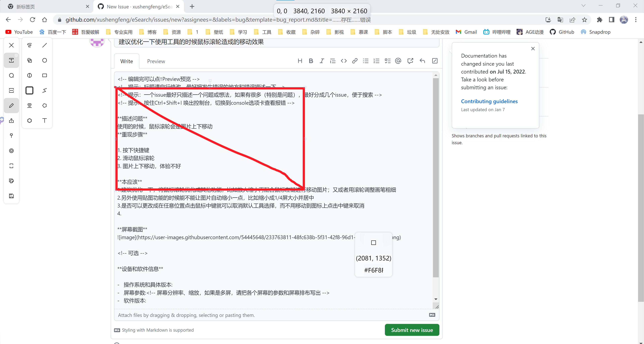
Task: Click the editor vertical scrollbar thumb
Action: click(436, 178)
